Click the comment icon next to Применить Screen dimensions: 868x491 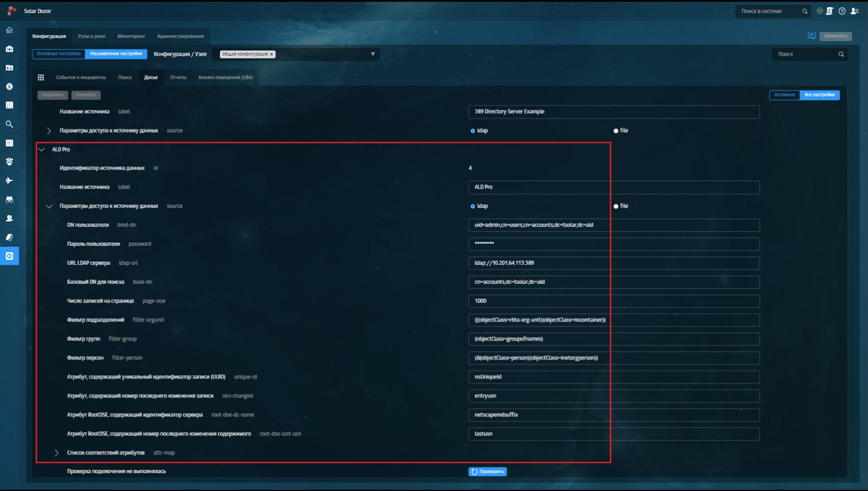[812, 36]
